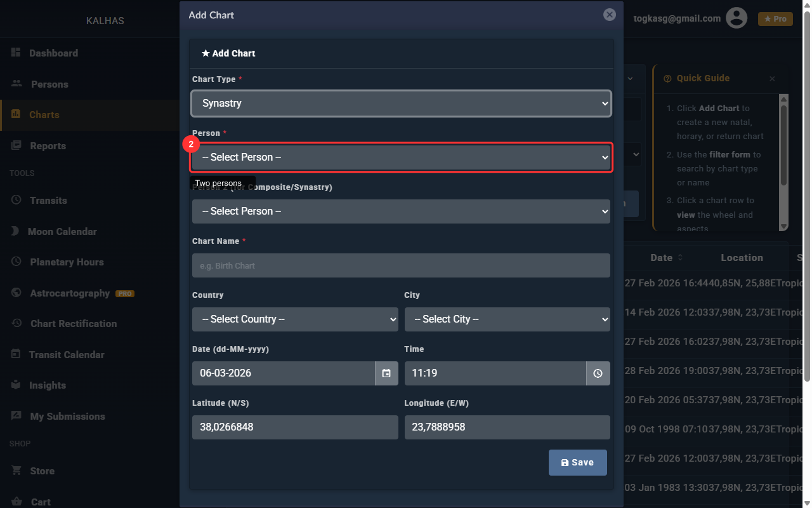This screenshot has height=508, width=812.
Task: Dismiss the Quick Guide panel
Action: pos(772,79)
